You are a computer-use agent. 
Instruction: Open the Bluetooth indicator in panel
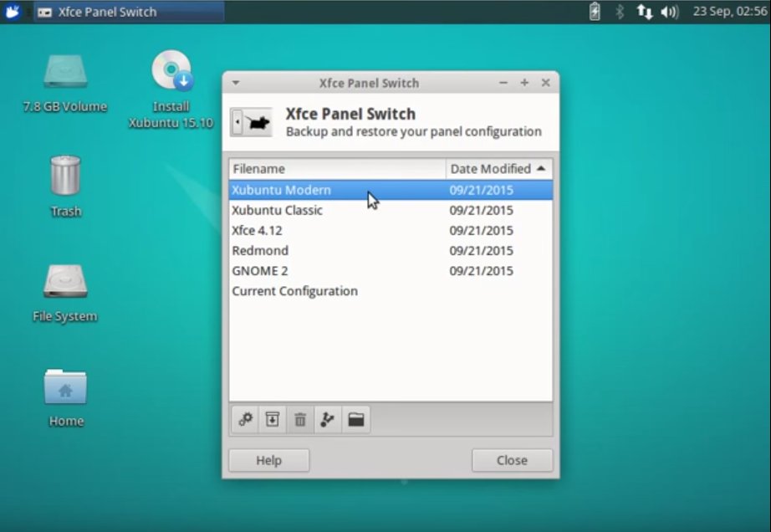(620, 12)
